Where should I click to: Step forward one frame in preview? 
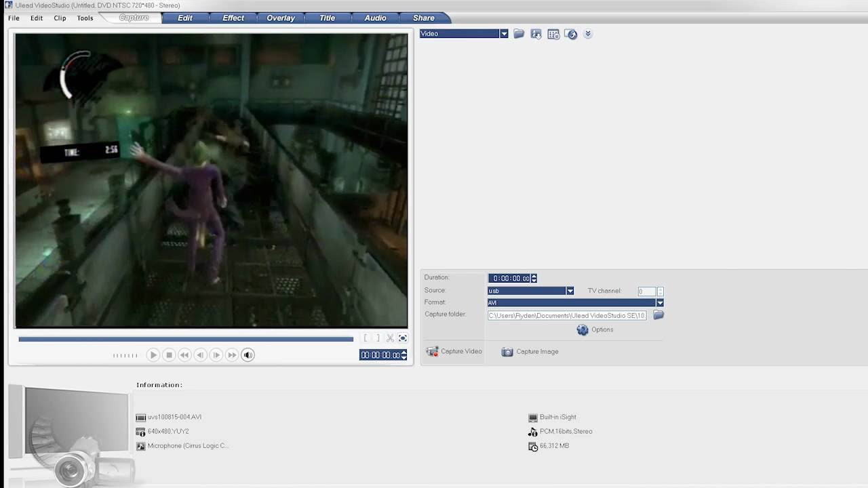216,354
